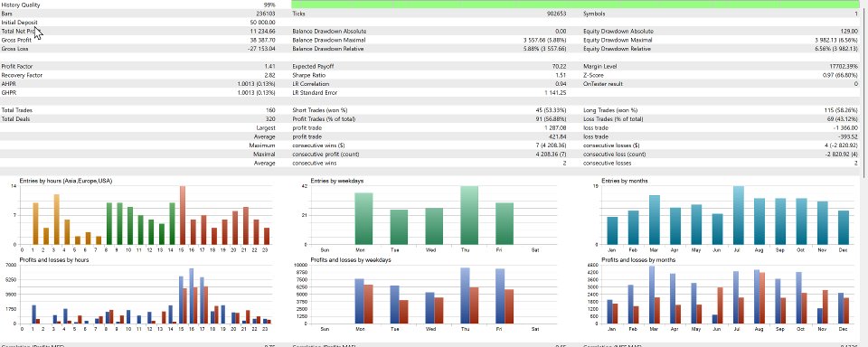This screenshot has width=868, height=347.
Task: Click the hour 15 bar in Entries by hours
Action: pyautogui.click(x=183, y=215)
